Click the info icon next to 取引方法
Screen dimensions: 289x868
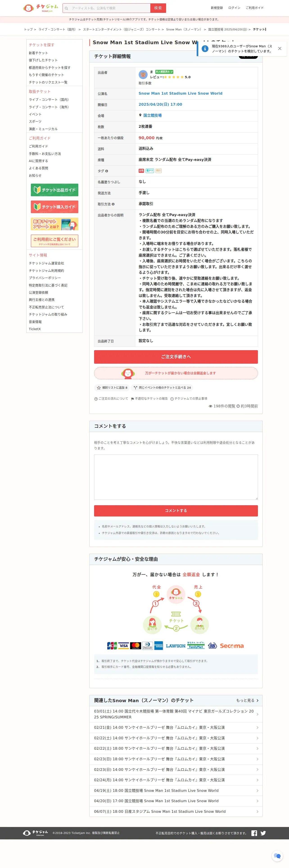113,204
